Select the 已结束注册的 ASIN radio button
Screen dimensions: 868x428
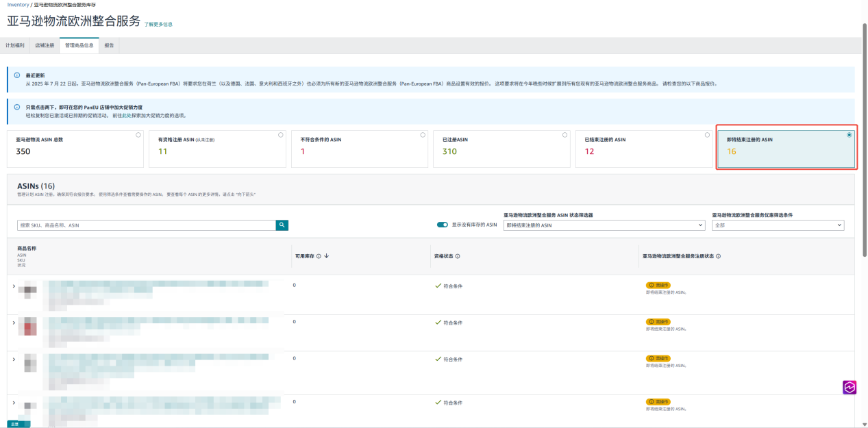click(707, 135)
